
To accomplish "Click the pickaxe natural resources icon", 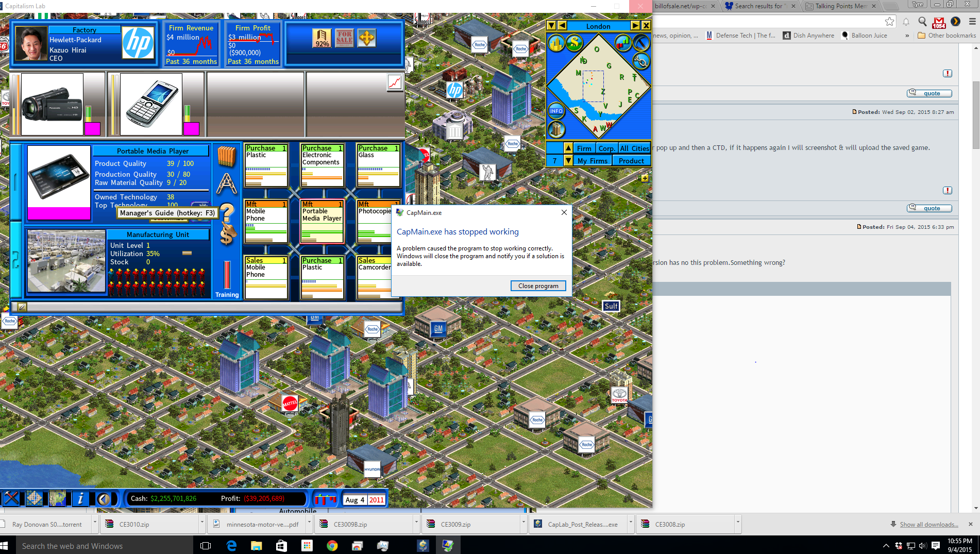I will coord(641,43).
